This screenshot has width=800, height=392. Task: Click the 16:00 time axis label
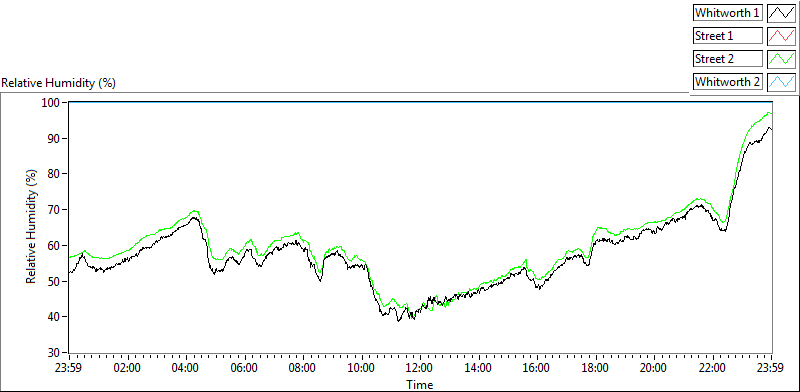point(537,367)
